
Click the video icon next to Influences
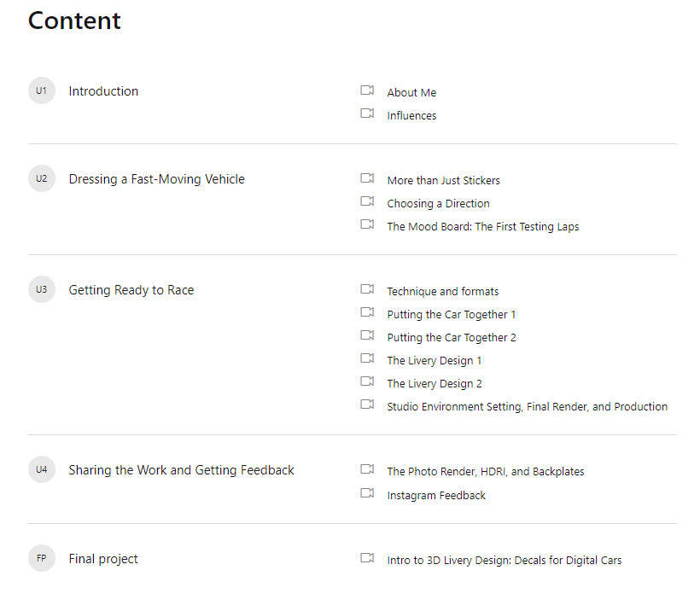click(367, 113)
